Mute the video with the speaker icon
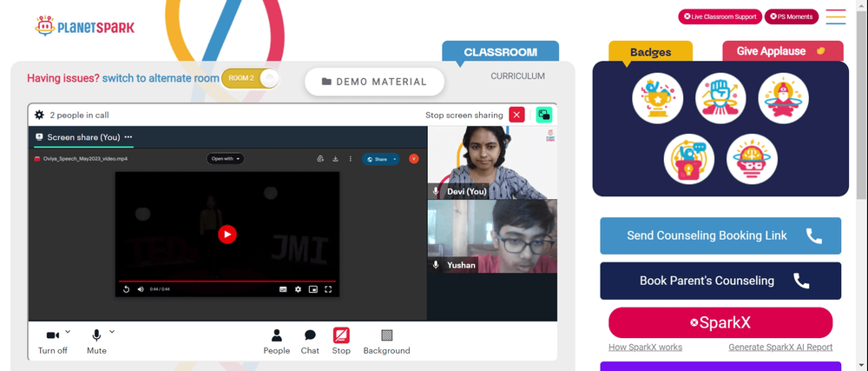 click(x=141, y=289)
